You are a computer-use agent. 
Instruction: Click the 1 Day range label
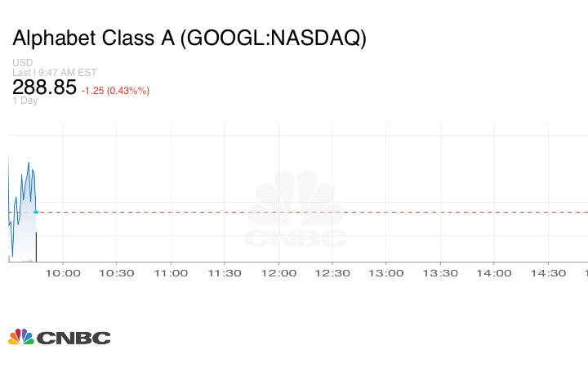tap(24, 101)
